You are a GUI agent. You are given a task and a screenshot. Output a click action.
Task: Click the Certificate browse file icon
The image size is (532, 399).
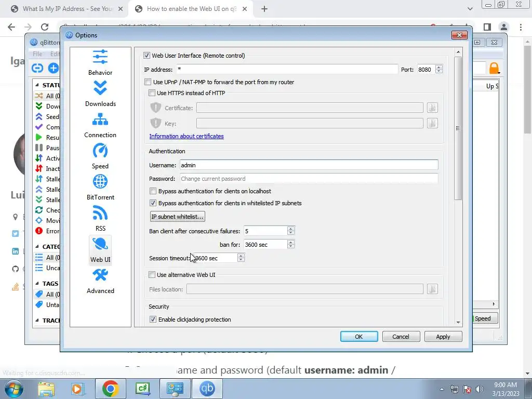(432, 108)
